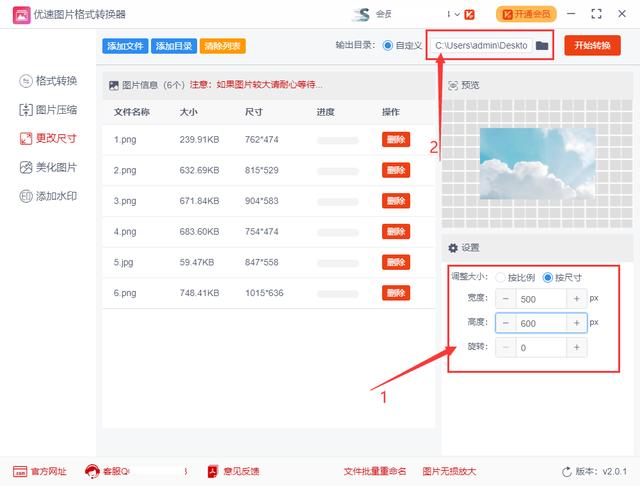Click the 大小 column header
Viewport: 640px width, 486px height.
(189, 112)
